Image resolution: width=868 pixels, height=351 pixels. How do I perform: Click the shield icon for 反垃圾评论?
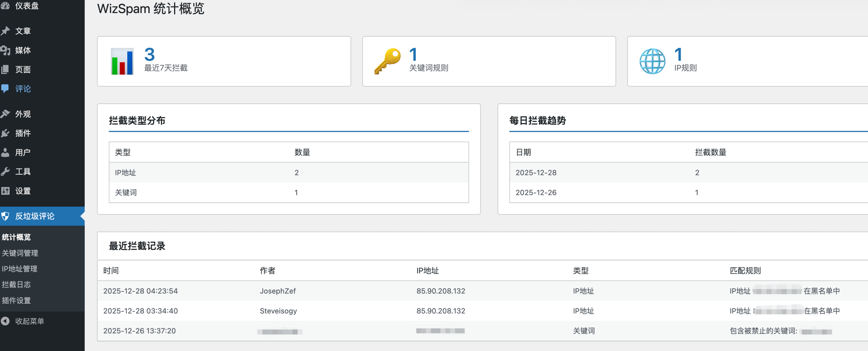pyautogui.click(x=5, y=216)
